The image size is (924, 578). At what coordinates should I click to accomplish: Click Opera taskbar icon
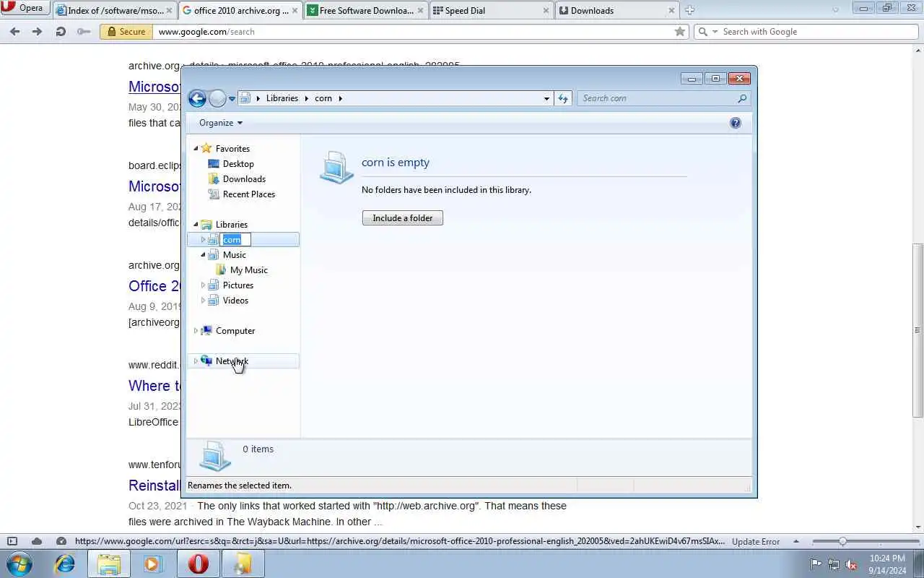coord(199,564)
